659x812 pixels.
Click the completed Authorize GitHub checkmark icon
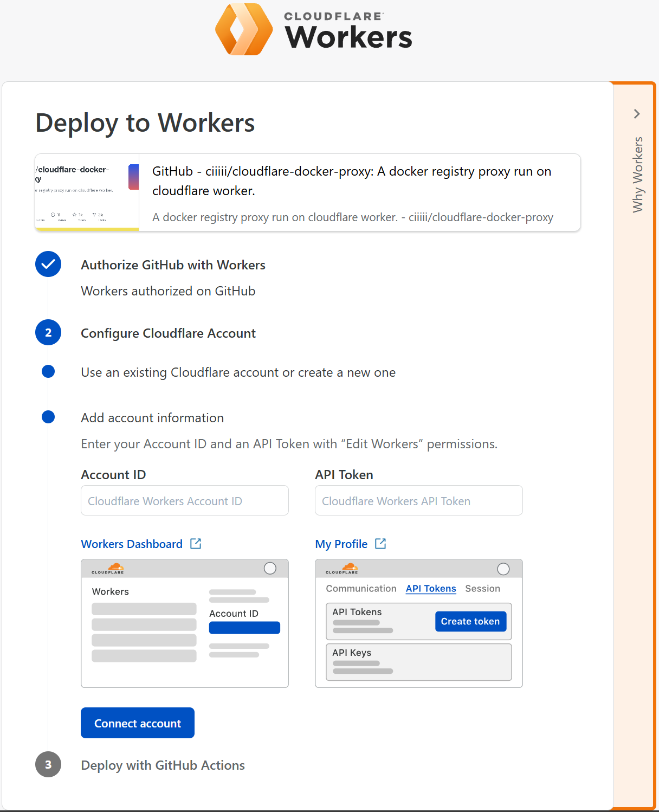pos(48,264)
